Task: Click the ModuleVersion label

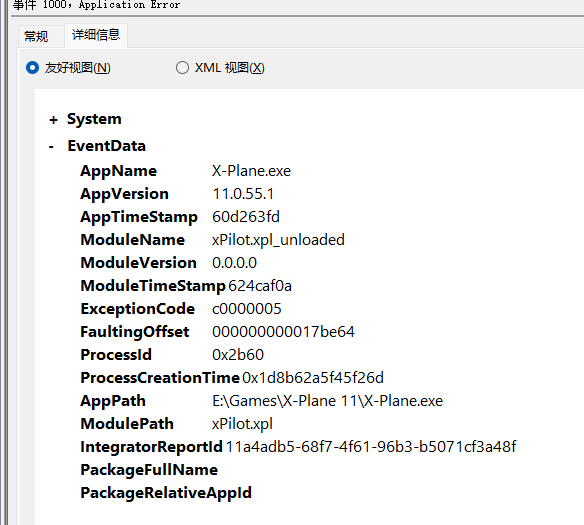Action: click(x=139, y=263)
